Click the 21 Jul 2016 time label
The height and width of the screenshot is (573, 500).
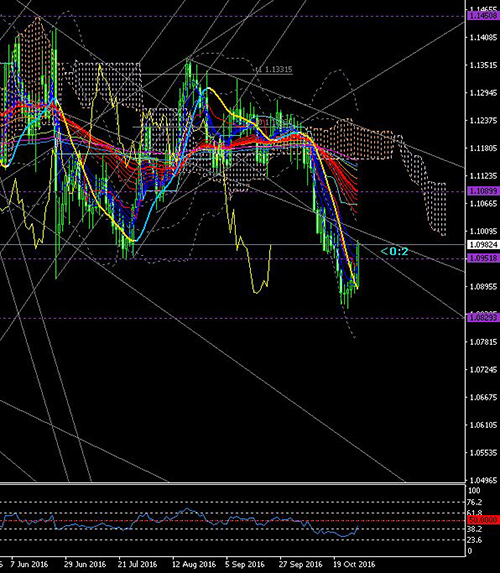click(x=137, y=564)
